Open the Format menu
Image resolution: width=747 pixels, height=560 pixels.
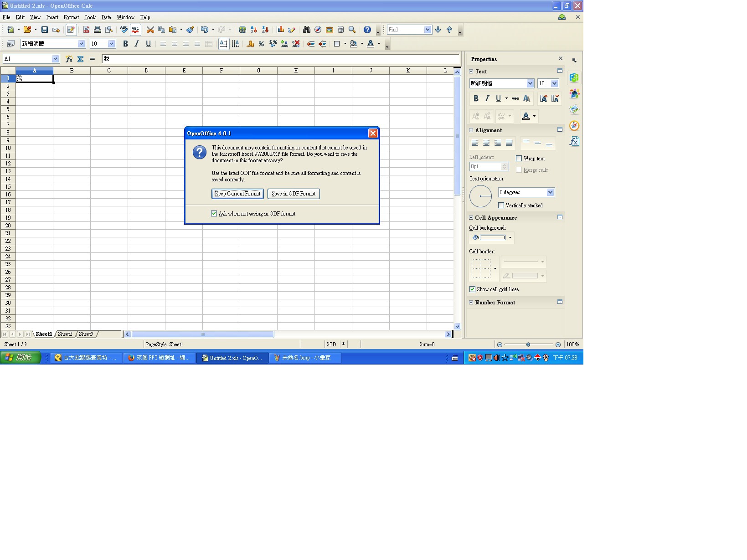click(x=71, y=17)
